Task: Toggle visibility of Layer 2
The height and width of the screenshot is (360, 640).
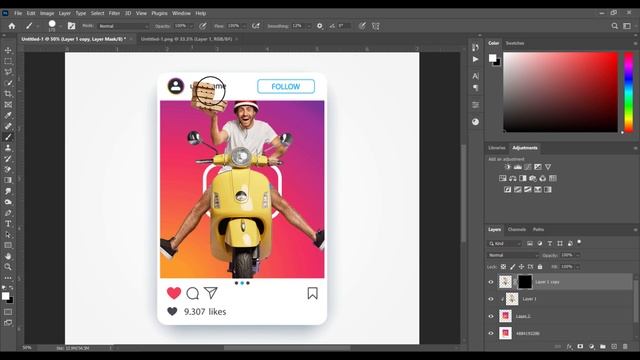Action: (491, 316)
